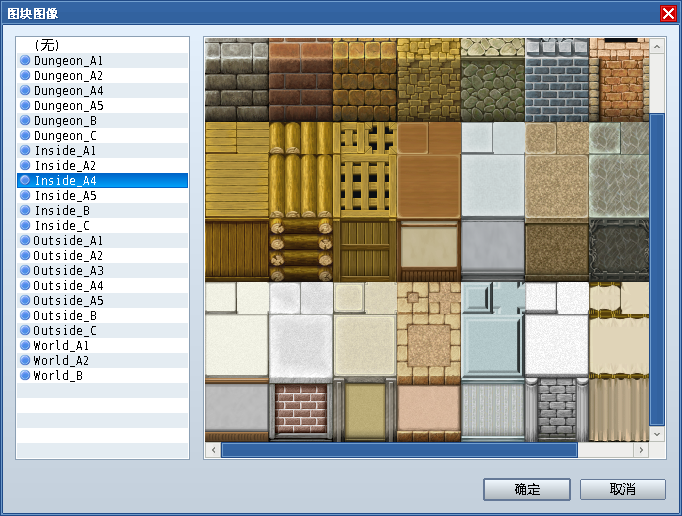Click the preview vertical scrollbar up arrow
This screenshot has height=516, width=682.
tap(657, 46)
